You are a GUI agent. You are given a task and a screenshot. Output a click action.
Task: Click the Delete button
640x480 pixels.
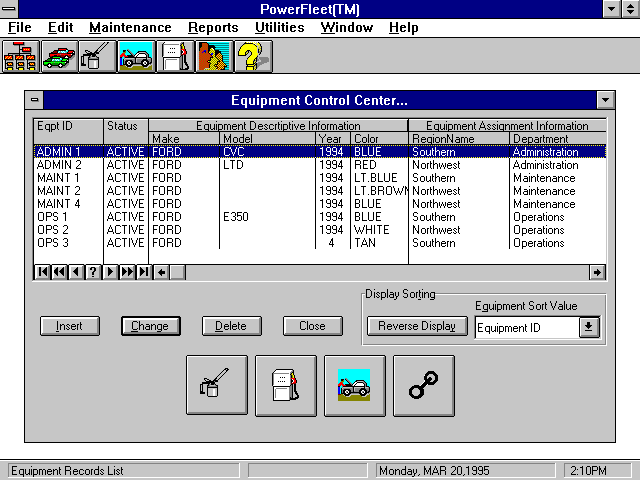(231, 326)
